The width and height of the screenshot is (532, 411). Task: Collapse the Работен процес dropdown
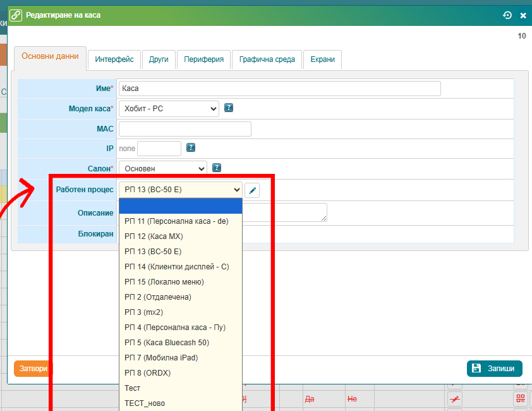(x=181, y=189)
